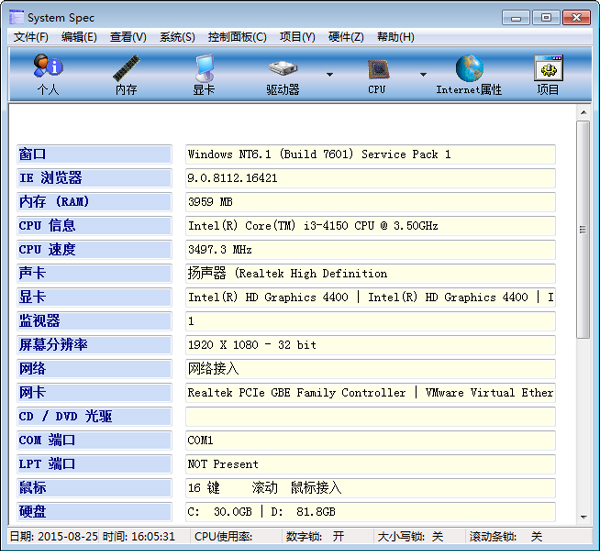Click the vertical scrollbar thumb

(583, 230)
